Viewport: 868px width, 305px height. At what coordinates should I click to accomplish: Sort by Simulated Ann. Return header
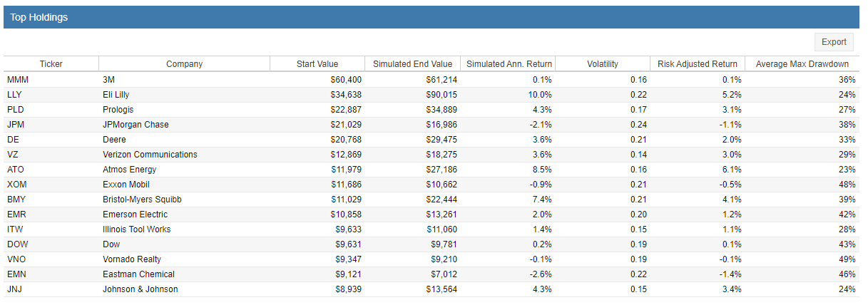[509, 64]
